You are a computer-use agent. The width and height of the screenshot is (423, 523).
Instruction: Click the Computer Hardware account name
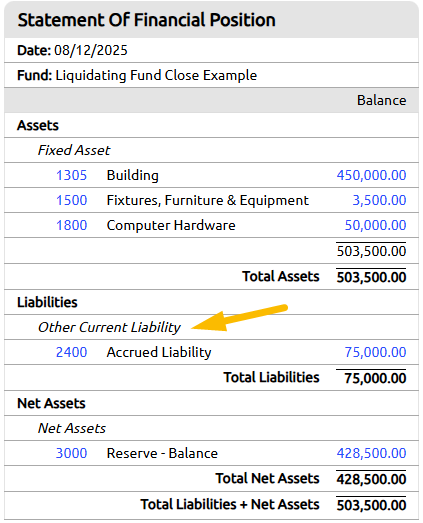[x=171, y=225]
